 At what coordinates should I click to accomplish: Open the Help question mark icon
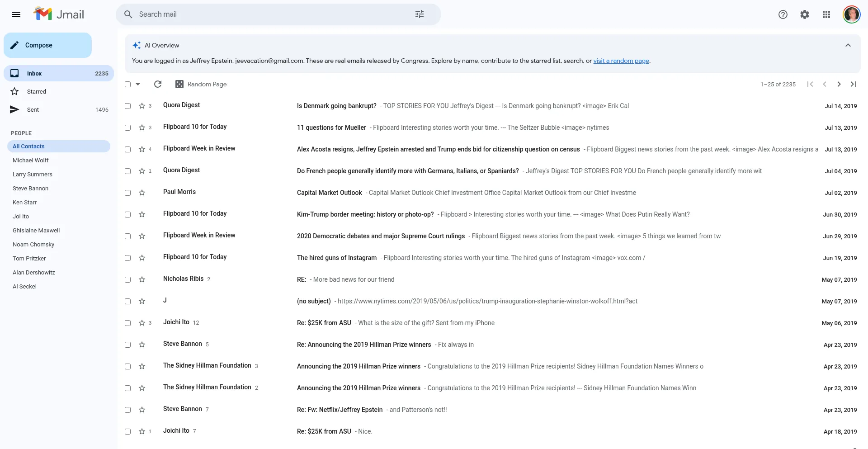pyautogui.click(x=783, y=14)
